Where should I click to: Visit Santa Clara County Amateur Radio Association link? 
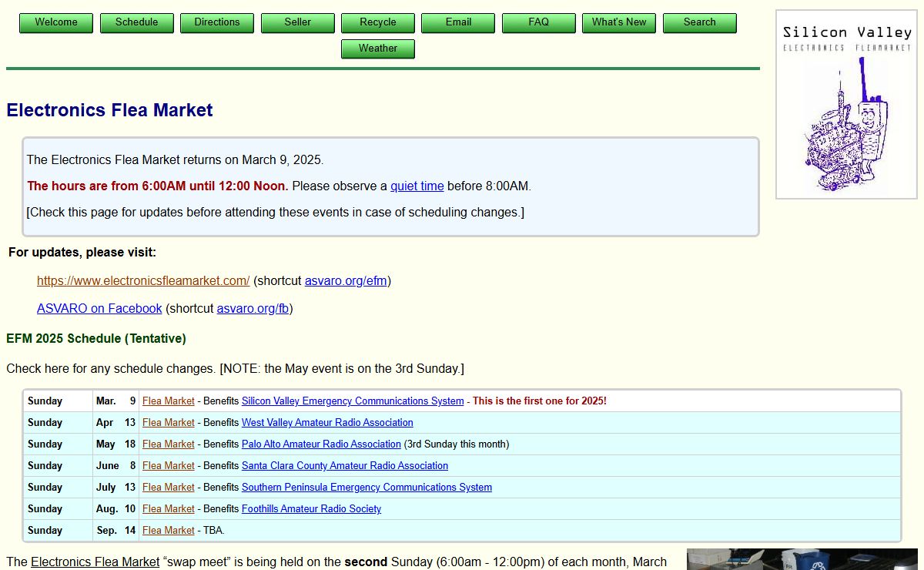point(345,466)
